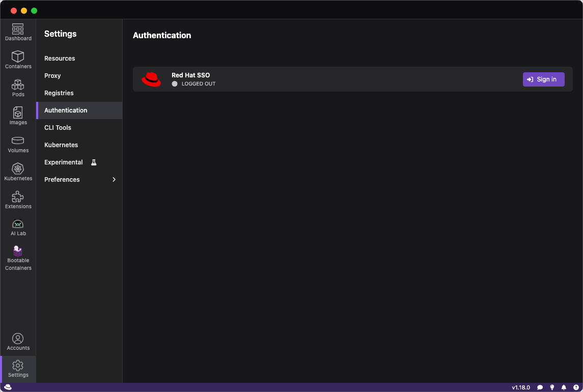Open Experimental settings page
This screenshot has height=392, width=583.
tap(64, 162)
